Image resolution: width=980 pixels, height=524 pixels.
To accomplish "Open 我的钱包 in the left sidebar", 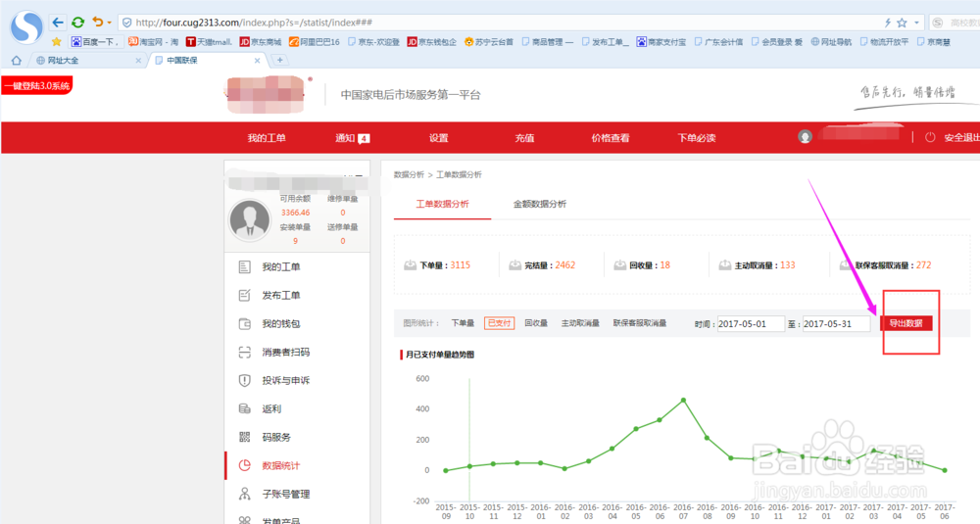I will [x=280, y=324].
